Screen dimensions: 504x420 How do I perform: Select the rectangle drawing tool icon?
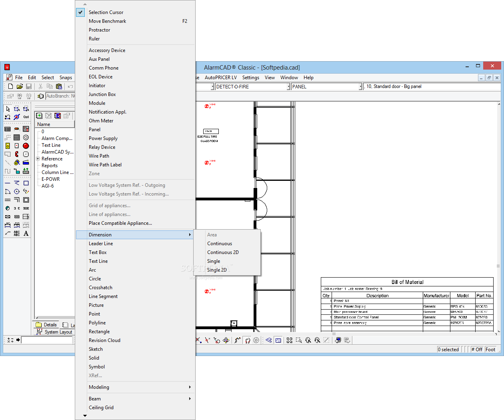26,183
